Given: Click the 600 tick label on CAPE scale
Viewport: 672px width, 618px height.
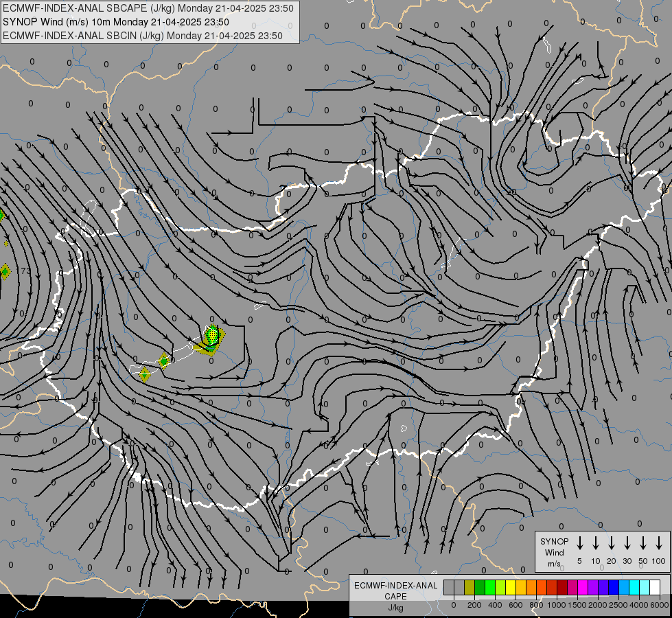Looking at the screenshot, I should (515, 605).
